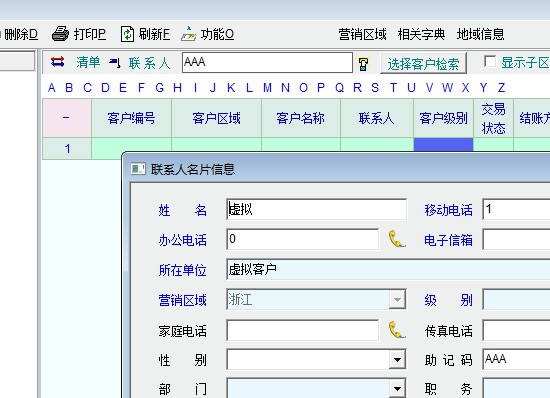
Task: Click the small icon before 联系人 label
Action: click(115, 63)
